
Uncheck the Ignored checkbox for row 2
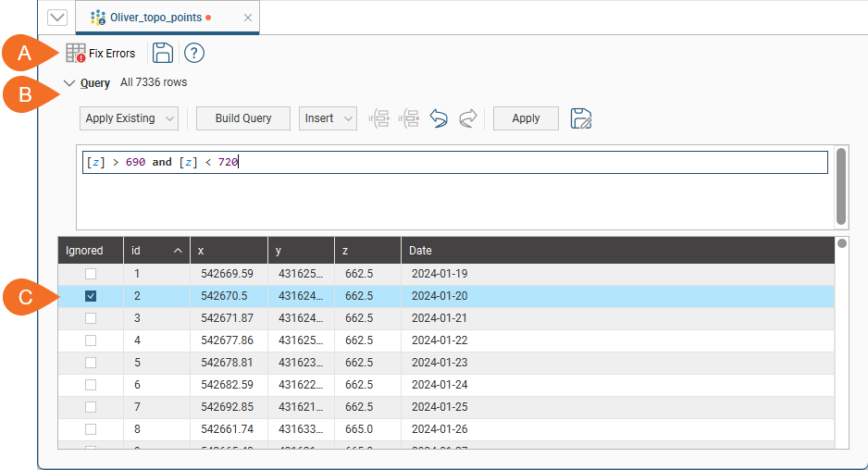coord(91,296)
